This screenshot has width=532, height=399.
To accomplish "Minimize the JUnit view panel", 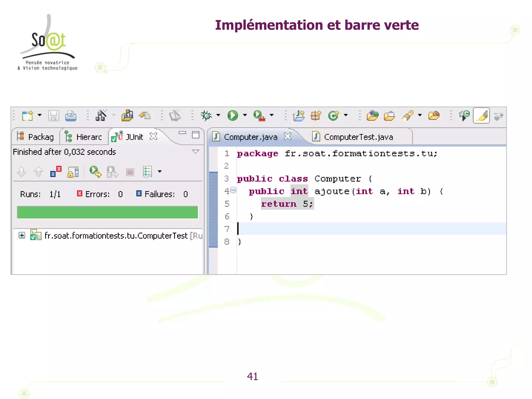I will (x=182, y=133).
